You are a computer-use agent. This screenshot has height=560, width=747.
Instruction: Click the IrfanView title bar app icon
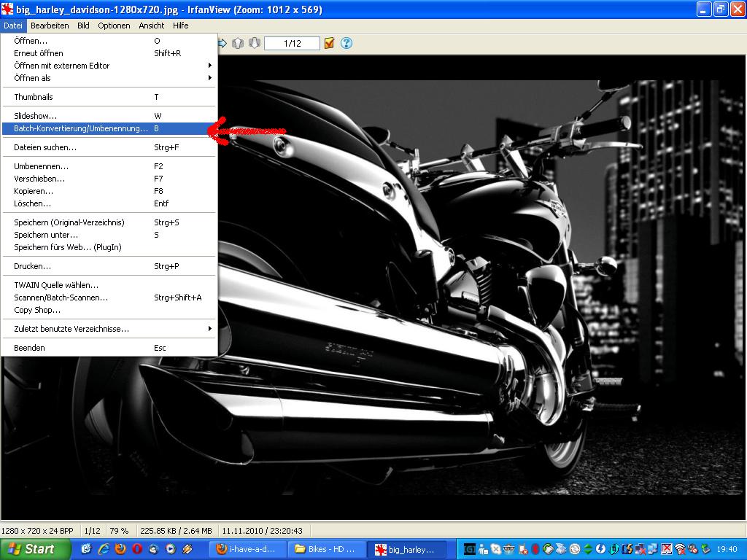[x=7, y=9]
